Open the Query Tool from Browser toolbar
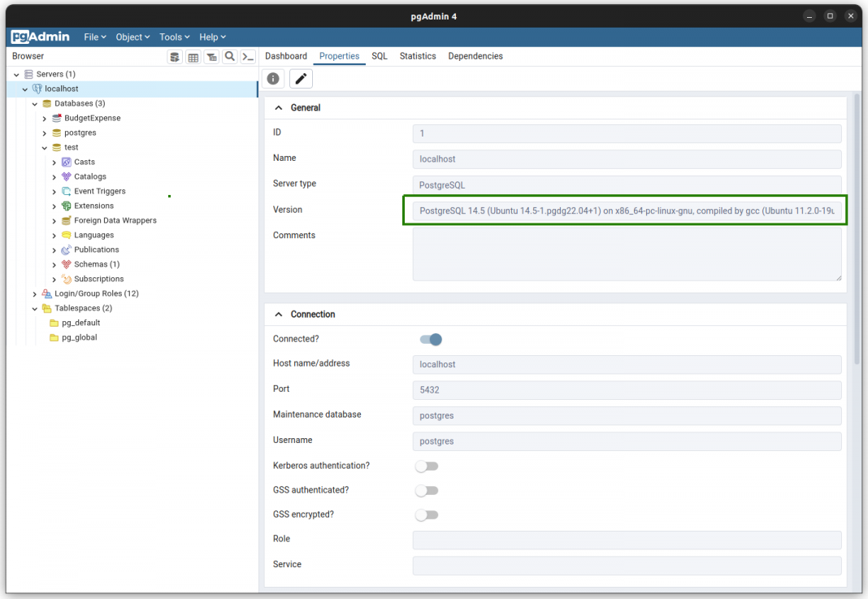868x599 pixels. (x=175, y=57)
